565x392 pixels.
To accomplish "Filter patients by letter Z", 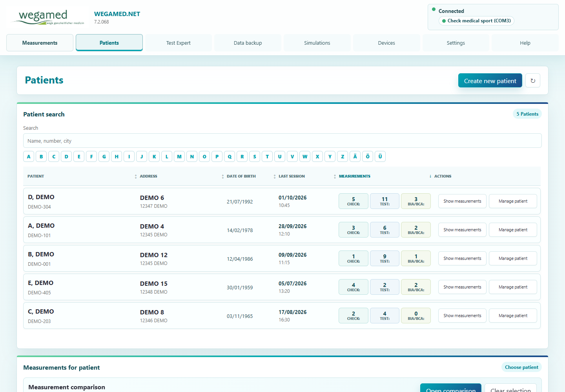I will pos(343,156).
